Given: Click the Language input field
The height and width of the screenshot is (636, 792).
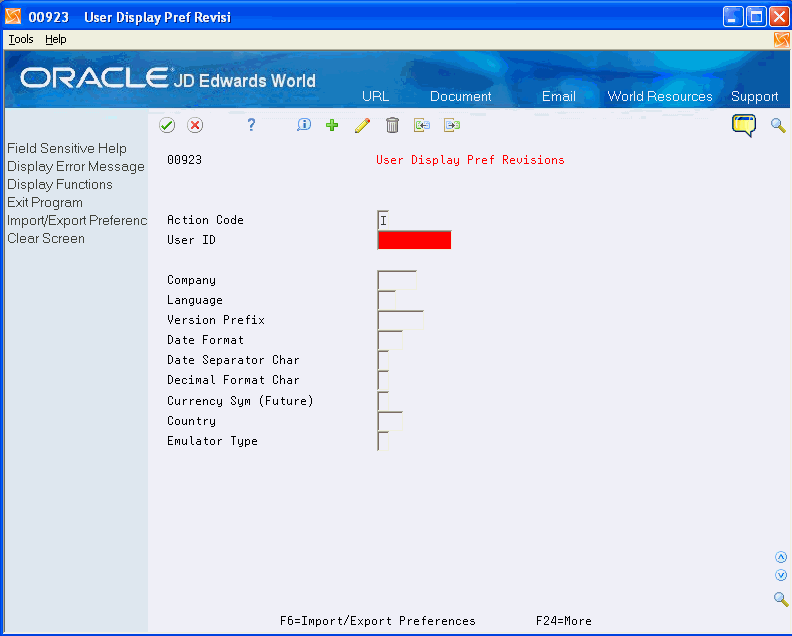Looking at the screenshot, I should tap(386, 300).
